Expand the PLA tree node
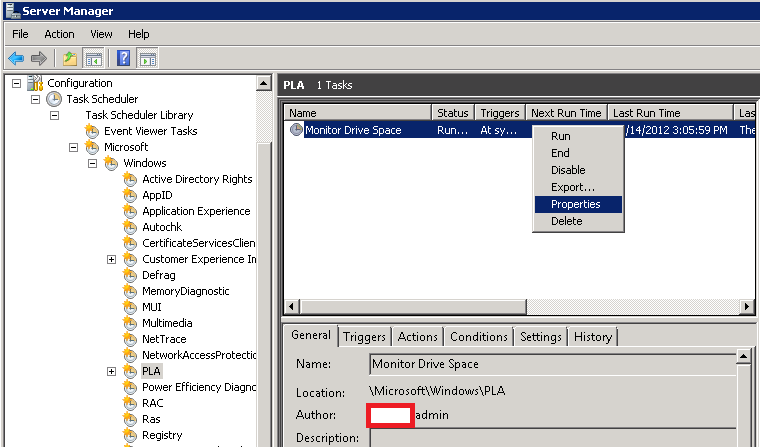 pos(111,371)
